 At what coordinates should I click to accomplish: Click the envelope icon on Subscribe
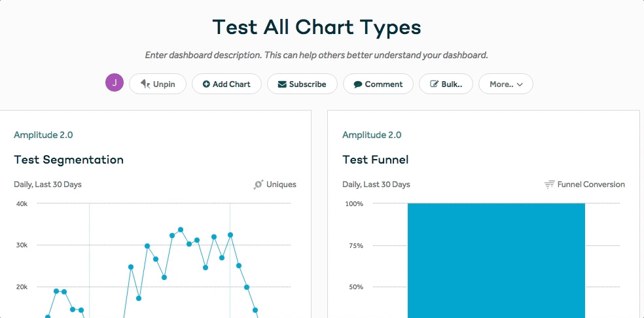(x=281, y=84)
